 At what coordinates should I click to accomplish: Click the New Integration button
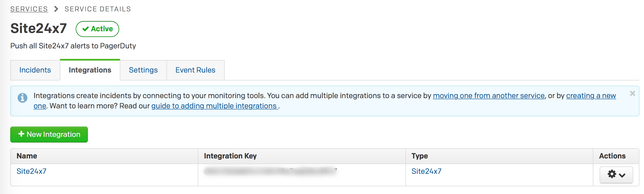49,134
